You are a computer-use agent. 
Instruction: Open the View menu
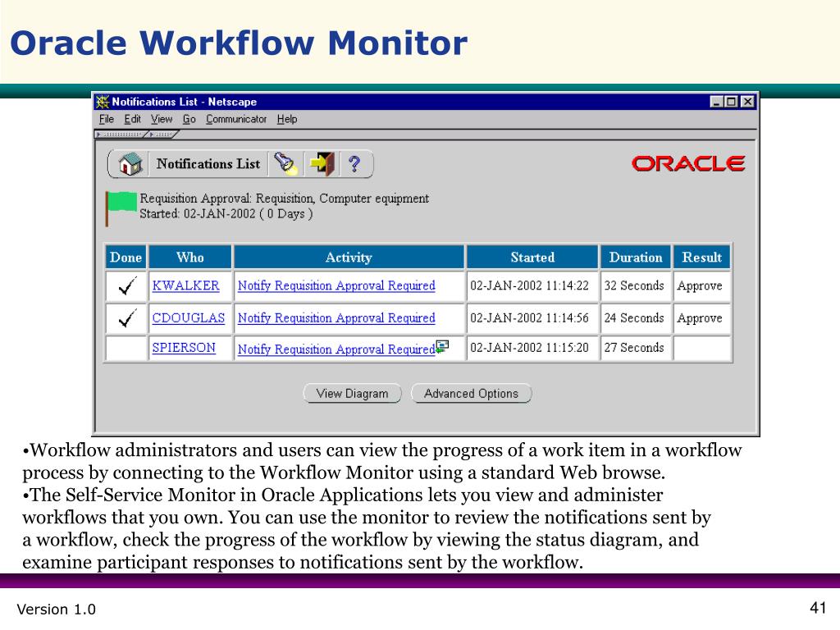tap(162, 119)
